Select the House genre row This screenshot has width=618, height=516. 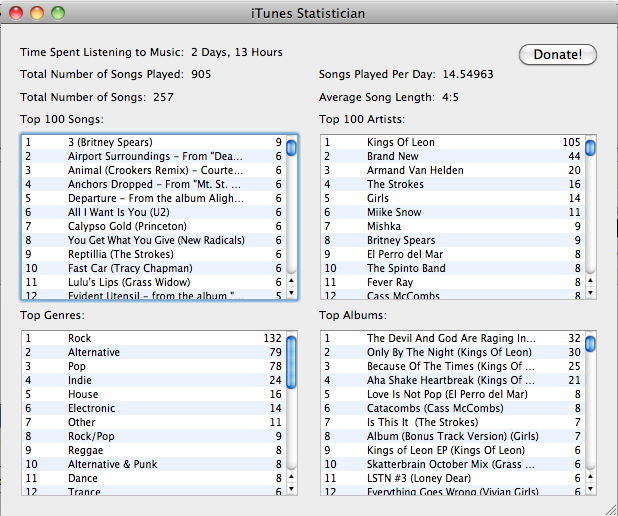[154, 394]
